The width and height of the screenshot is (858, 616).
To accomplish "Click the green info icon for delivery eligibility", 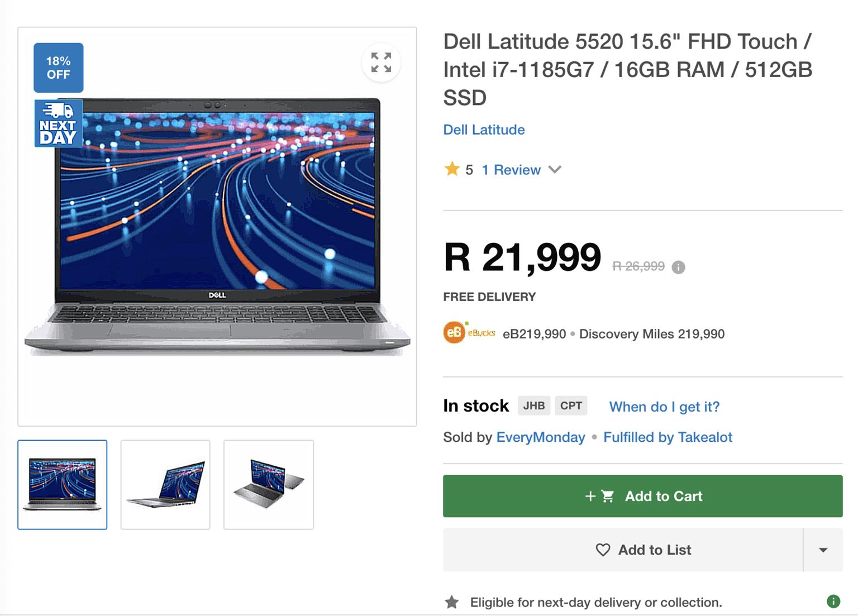I will (x=833, y=601).
